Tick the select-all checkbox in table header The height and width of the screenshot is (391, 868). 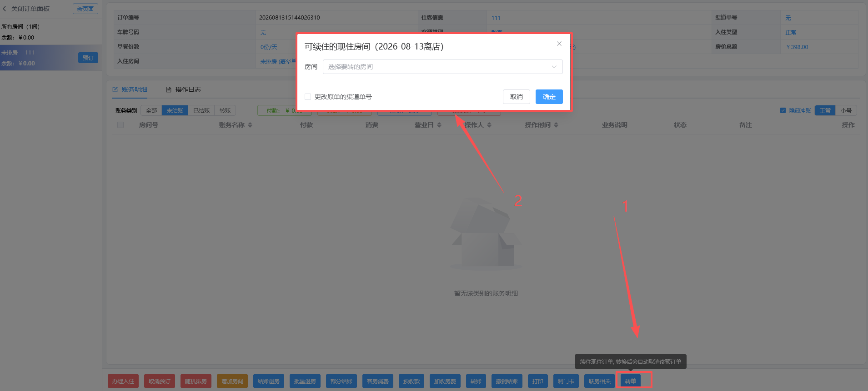pyautogui.click(x=120, y=125)
